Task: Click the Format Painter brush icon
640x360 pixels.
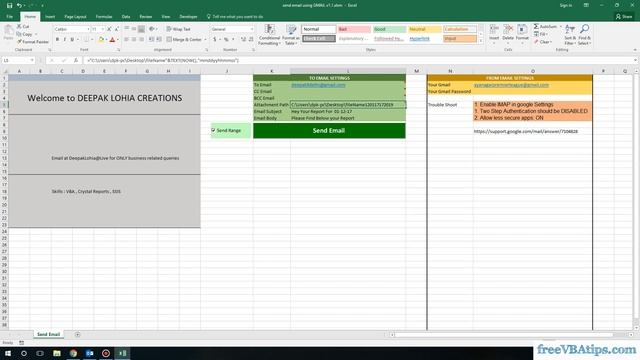Action: [19, 42]
